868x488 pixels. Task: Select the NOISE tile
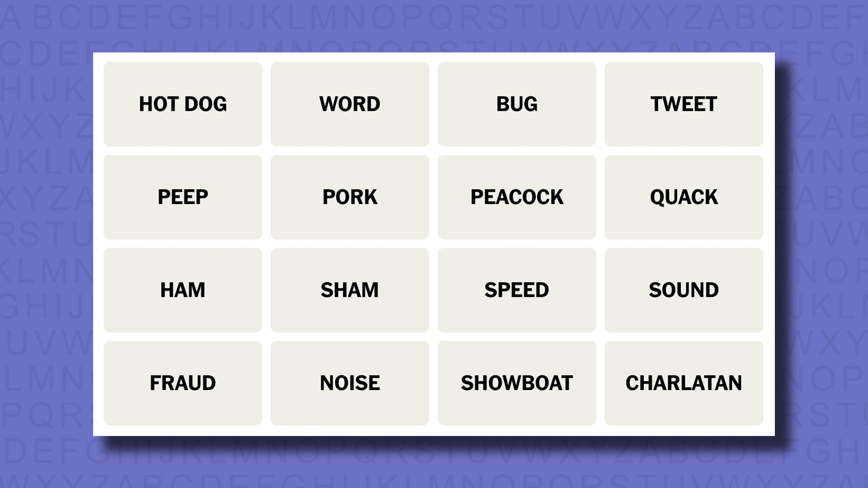[349, 383]
